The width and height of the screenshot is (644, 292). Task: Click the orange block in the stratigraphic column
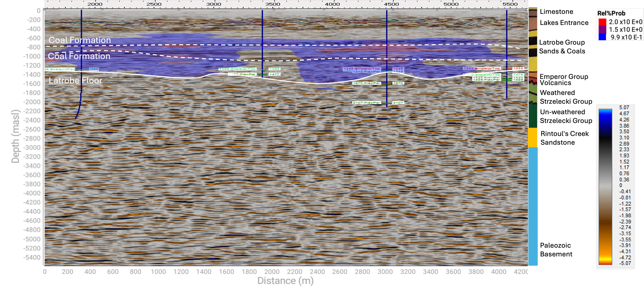pyautogui.click(x=532, y=138)
